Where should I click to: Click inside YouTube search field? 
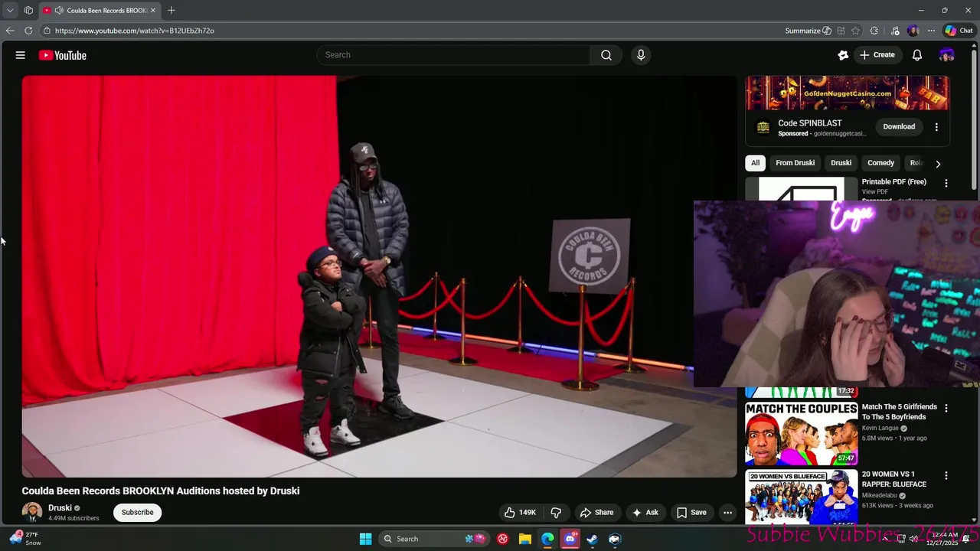[453, 55]
